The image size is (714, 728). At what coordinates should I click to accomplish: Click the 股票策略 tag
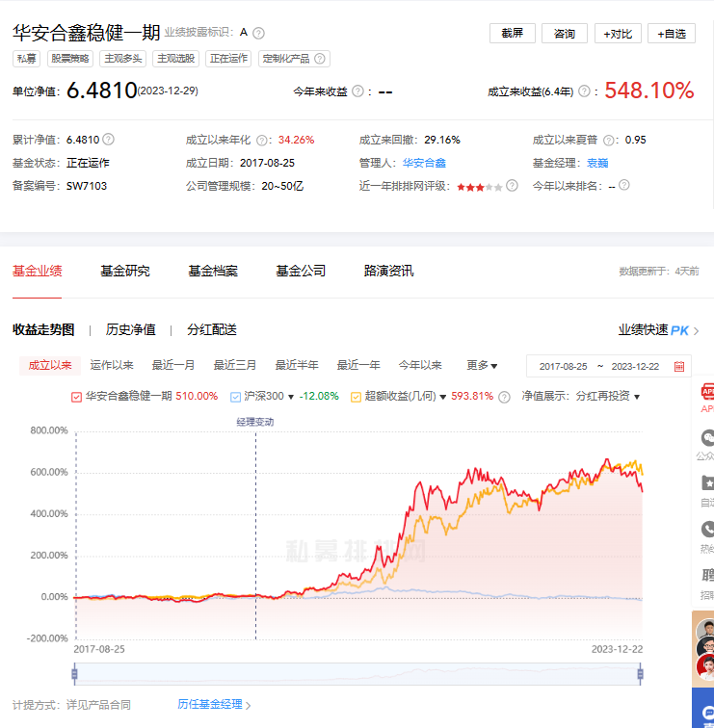[x=70, y=59]
